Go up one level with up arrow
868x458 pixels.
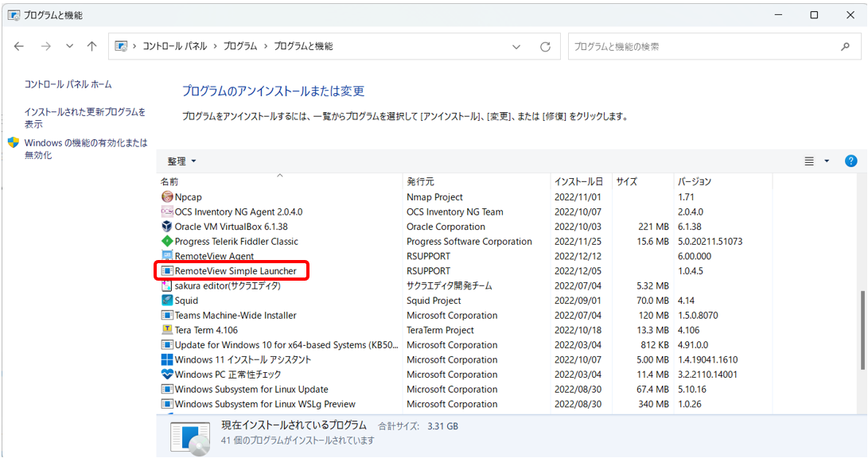[92, 46]
